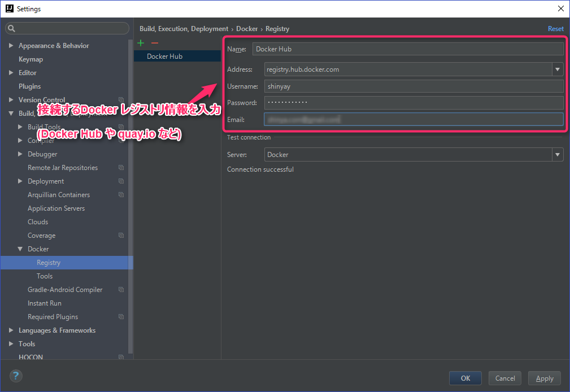Expand the Languages & Frameworks node
This screenshot has width=570, height=392.
[x=11, y=330]
